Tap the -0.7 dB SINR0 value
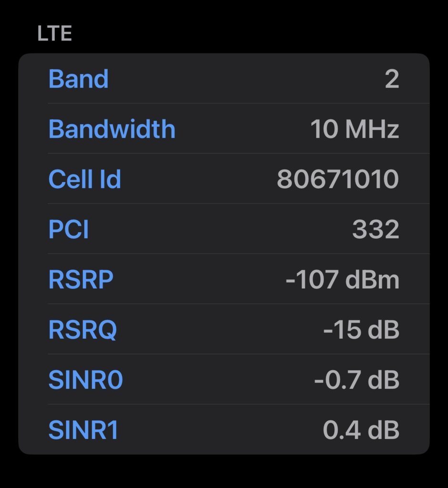Viewport: 448px width, 488px height. coord(357,380)
